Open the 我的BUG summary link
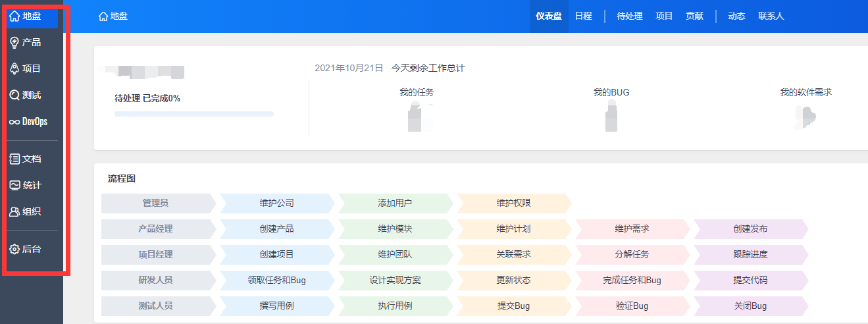Viewport: 868px width, 324px height. tap(611, 93)
